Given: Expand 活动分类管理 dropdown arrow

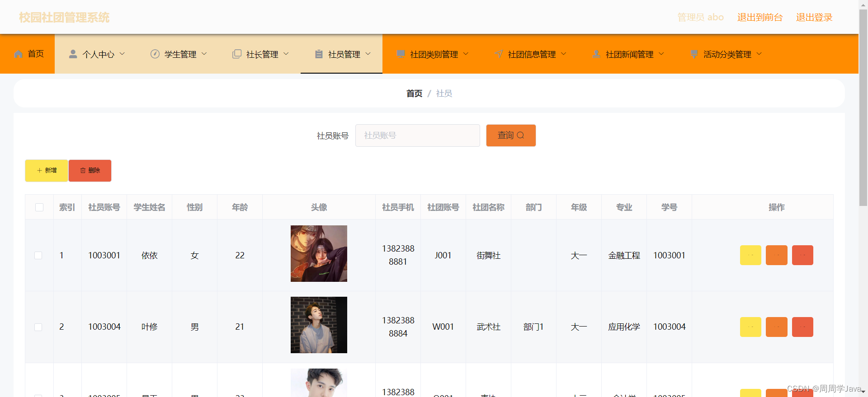Looking at the screenshot, I should (x=759, y=54).
